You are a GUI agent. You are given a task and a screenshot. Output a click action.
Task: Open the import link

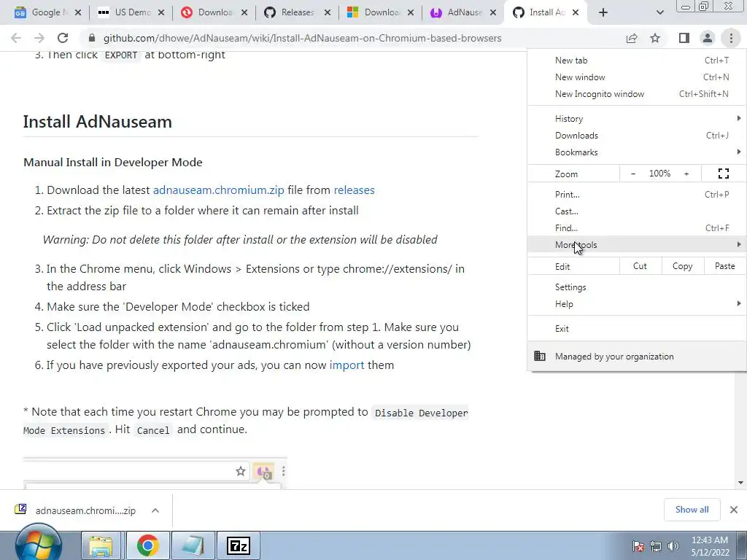pyautogui.click(x=347, y=365)
